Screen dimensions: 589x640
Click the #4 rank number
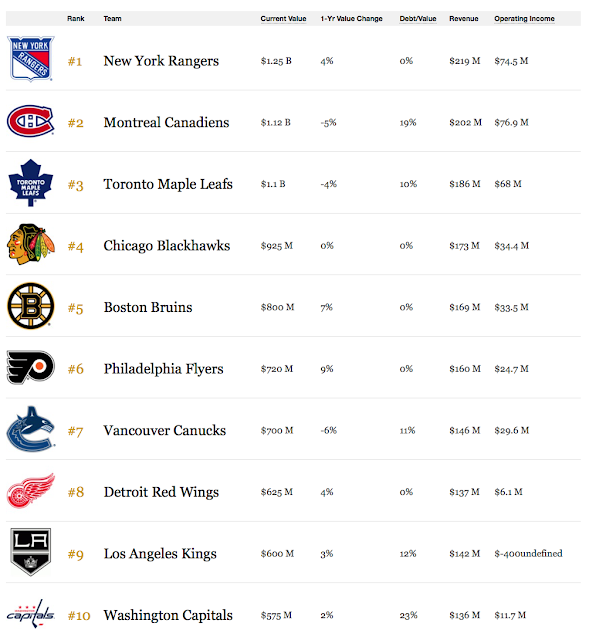76,247
